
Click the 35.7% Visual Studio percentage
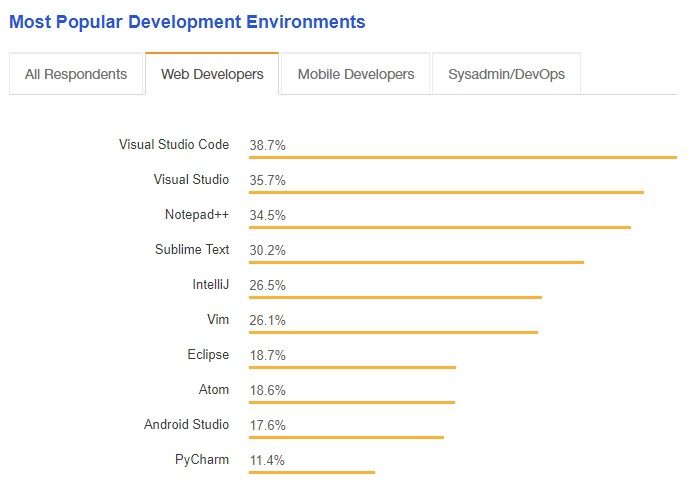(268, 180)
